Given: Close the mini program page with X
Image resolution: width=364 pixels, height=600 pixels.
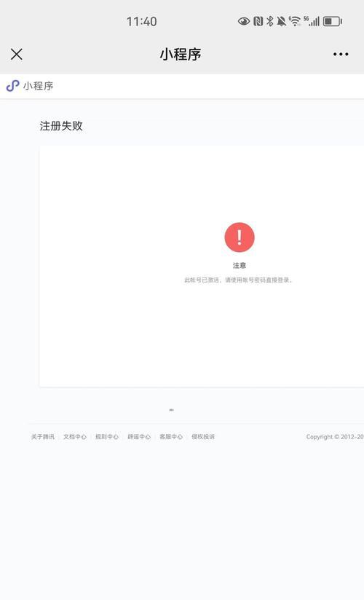Looking at the screenshot, I should 17,55.
